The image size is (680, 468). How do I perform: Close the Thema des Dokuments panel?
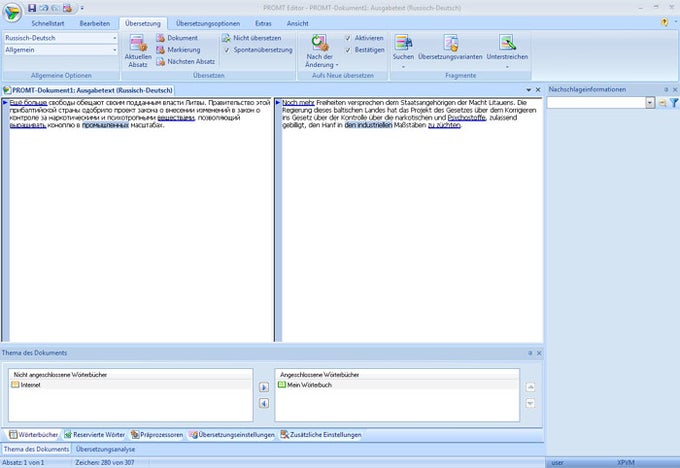coord(539,353)
